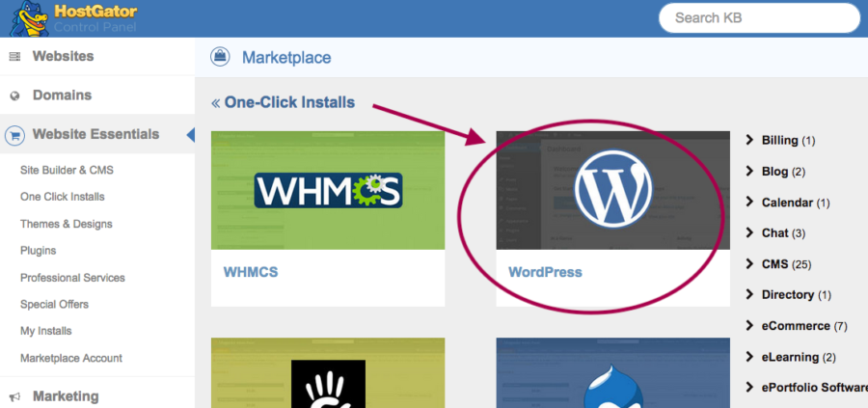Select the Directory (1) category label

[797, 295]
